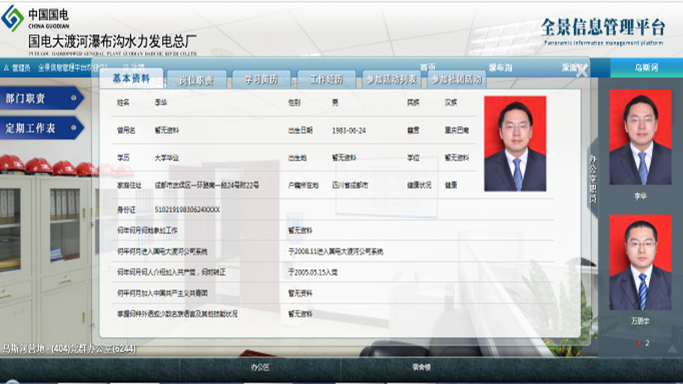
Task: Click the dot icon on 定期工作表 button
Action: tap(74, 128)
